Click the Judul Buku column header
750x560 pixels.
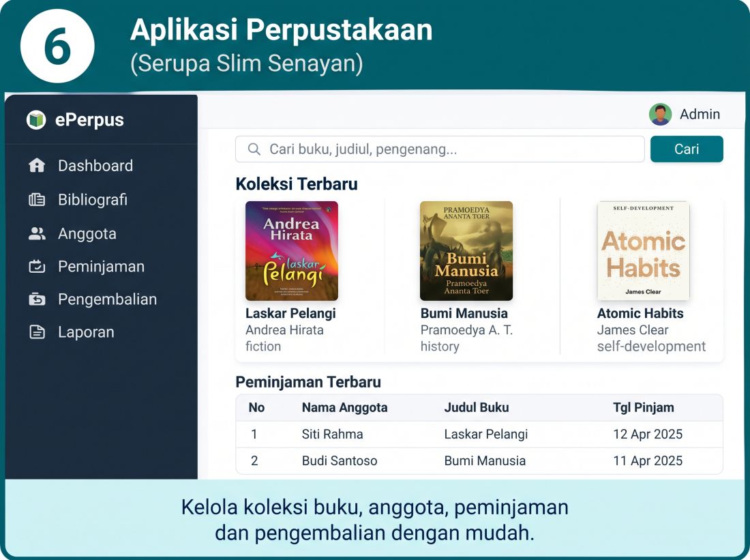477,408
